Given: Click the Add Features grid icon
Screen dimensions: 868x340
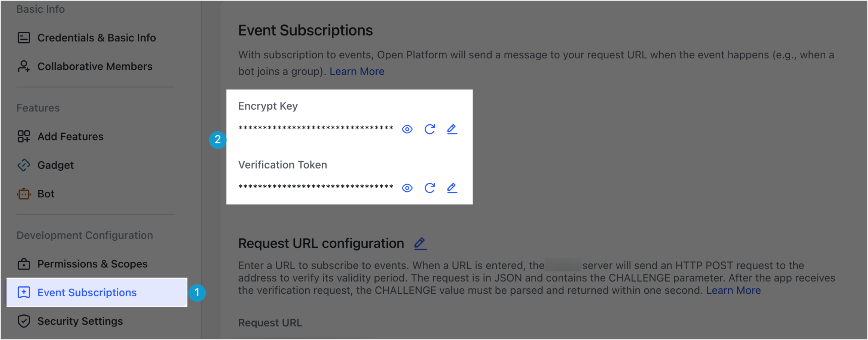Looking at the screenshot, I should click(24, 137).
